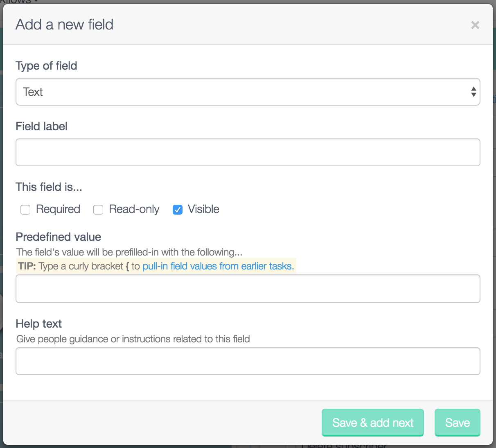Click the Add a new field title
This screenshot has height=448, width=496.
(64, 25)
